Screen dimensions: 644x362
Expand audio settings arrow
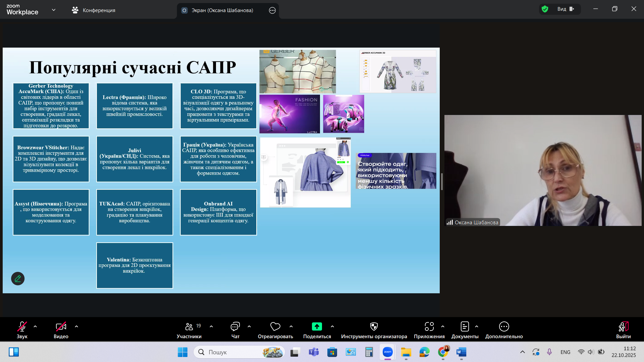point(35,326)
